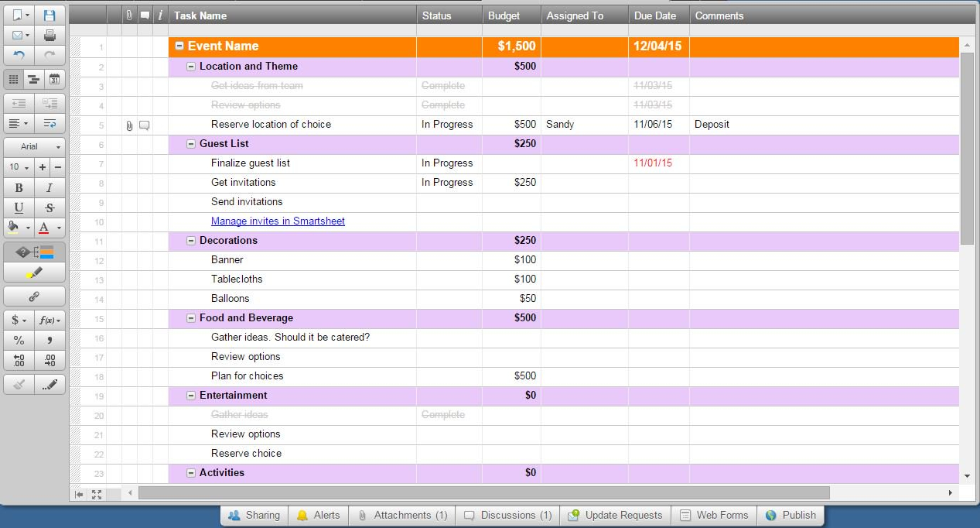980x528 pixels.
Task: Click the Budget column header
Action: point(504,15)
